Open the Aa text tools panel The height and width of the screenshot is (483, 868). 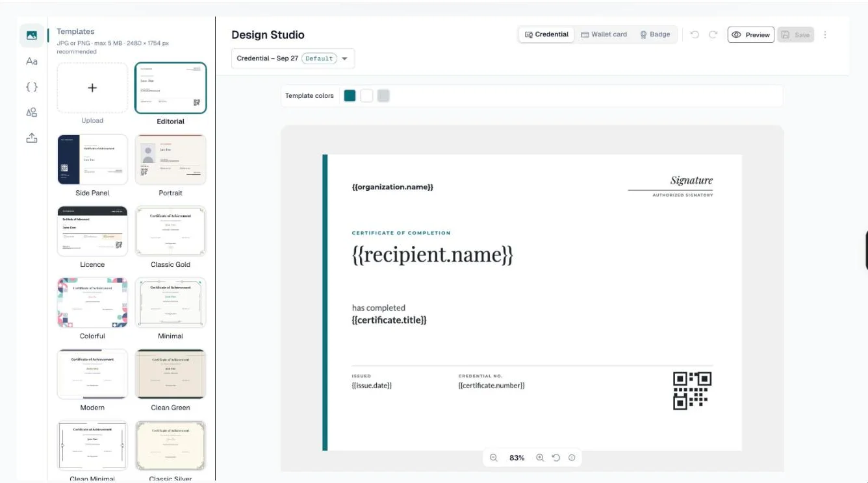[32, 61]
